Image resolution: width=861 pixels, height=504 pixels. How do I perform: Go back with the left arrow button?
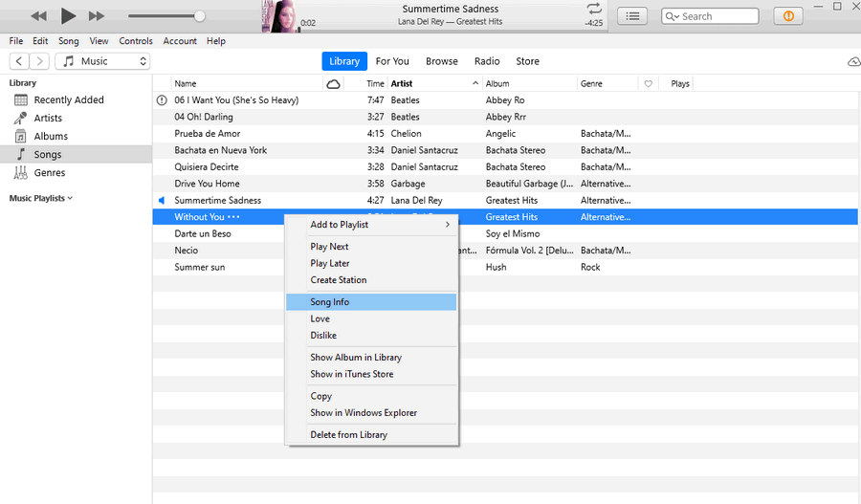(19, 61)
